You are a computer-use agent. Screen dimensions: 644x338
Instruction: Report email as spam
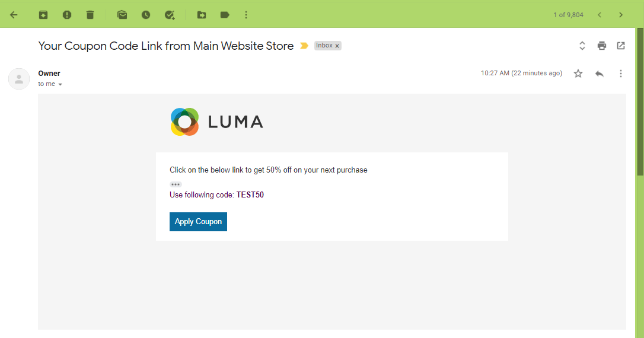pyautogui.click(x=67, y=15)
